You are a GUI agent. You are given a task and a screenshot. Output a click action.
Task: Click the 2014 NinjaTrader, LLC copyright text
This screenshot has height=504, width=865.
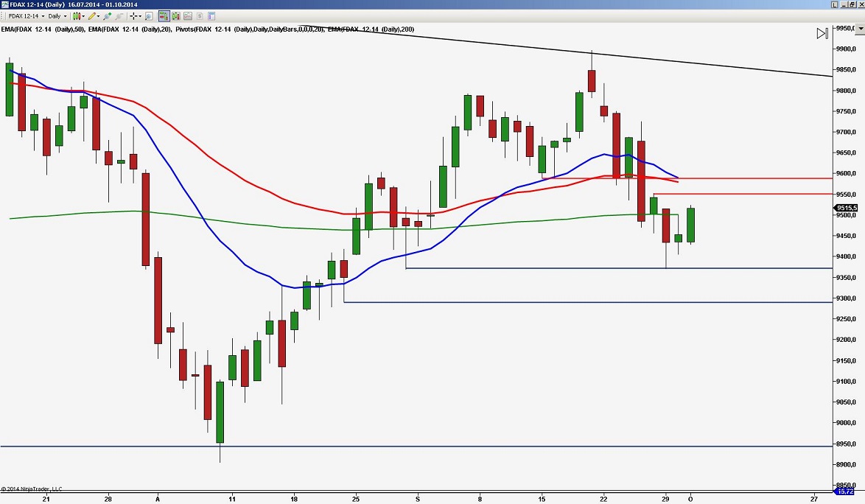(32, 488)
